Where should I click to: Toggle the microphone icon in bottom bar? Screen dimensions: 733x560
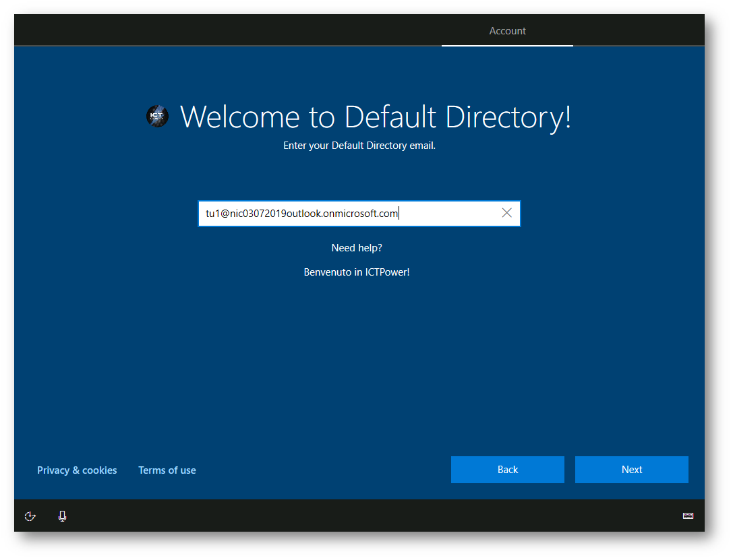(x=62, y=516)
